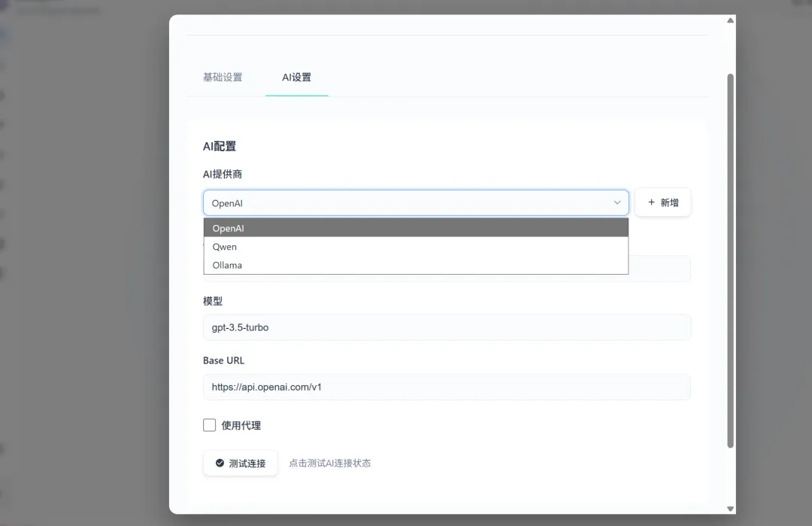
Task: Click the vertical scrollbar thumb
Action: 730,260
